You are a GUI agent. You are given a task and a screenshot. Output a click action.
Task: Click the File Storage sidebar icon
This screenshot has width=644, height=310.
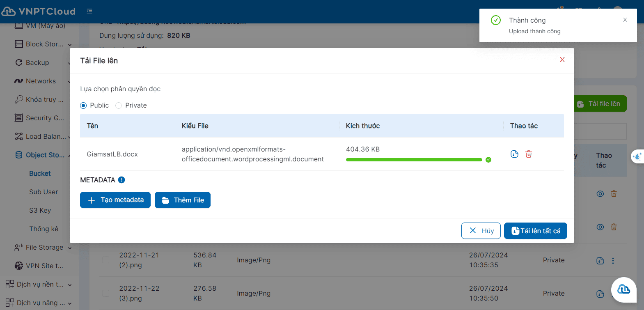tap(19, 247)
